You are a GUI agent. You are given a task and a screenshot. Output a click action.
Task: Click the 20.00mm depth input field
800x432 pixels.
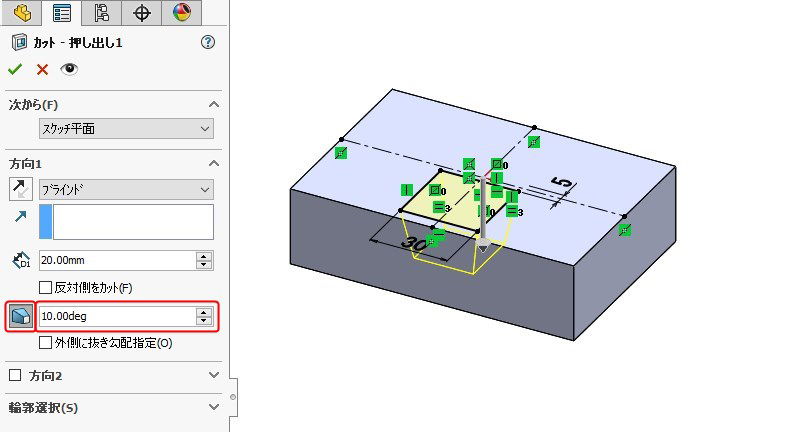[117, 260]
